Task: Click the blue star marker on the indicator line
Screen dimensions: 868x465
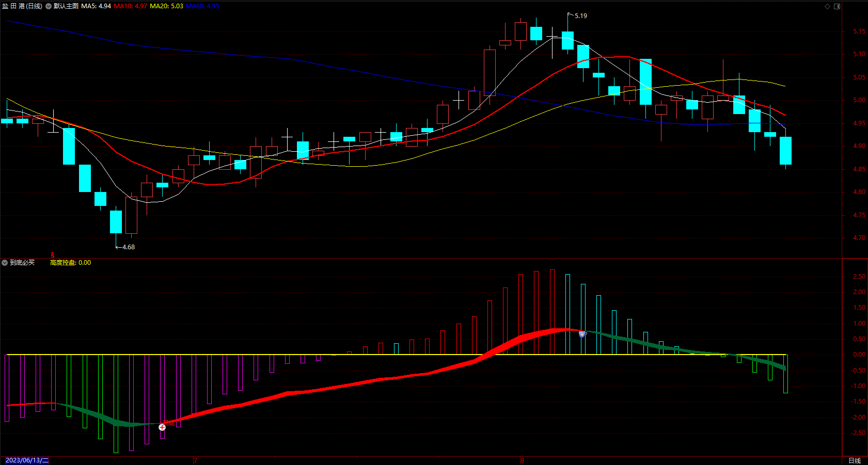Action: click(x=582, y=334)
